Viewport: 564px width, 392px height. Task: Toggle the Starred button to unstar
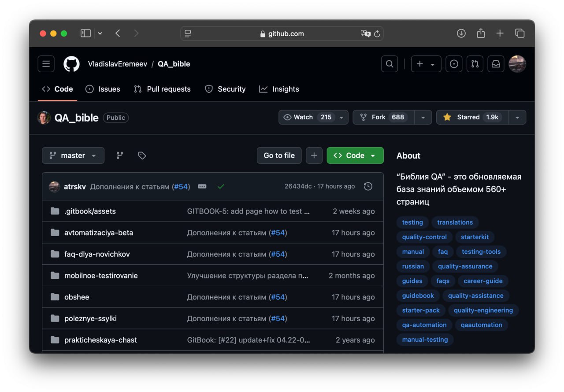pos(473,117)
